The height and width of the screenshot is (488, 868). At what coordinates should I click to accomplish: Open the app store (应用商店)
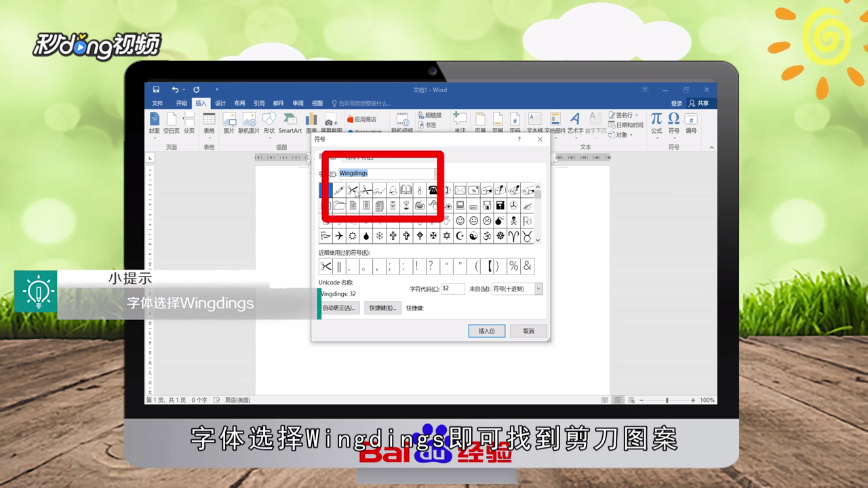[x=361, y=119]
